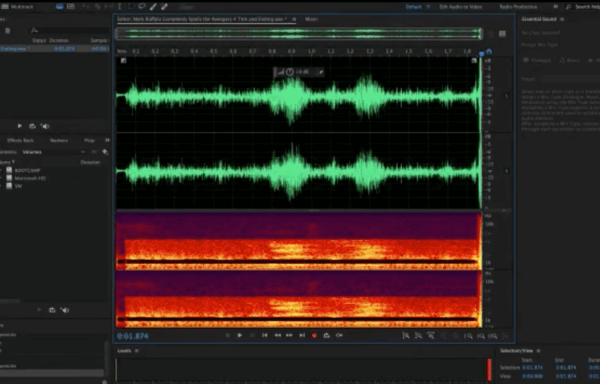Choose the Marquee Selection tool
The image size is (600, 384).
tap(131, 7)
